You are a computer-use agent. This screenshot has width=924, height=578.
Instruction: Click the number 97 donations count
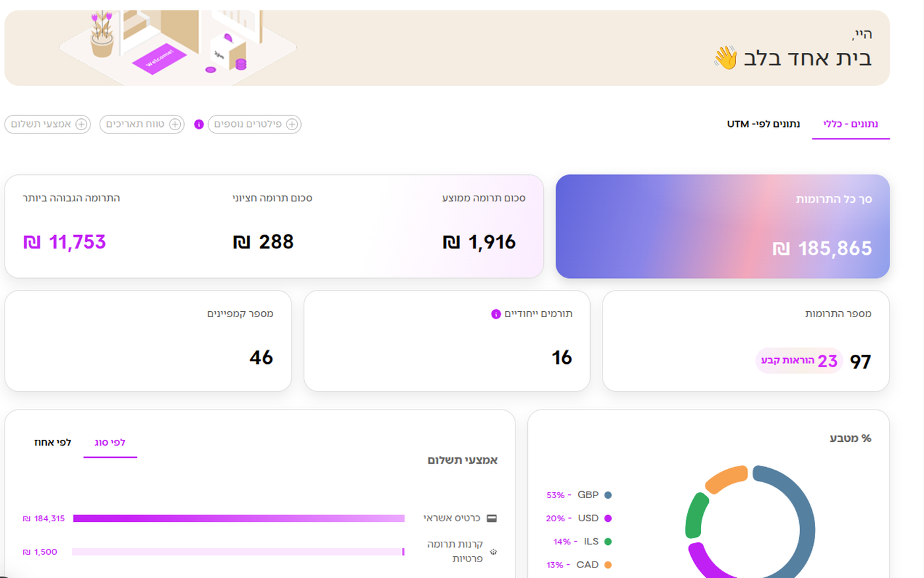pyautogui.click(x=861, y=362)
